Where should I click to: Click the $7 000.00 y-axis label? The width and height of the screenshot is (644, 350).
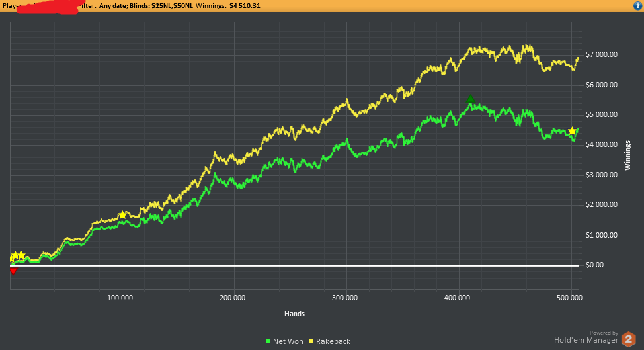[x=601, y=55]
